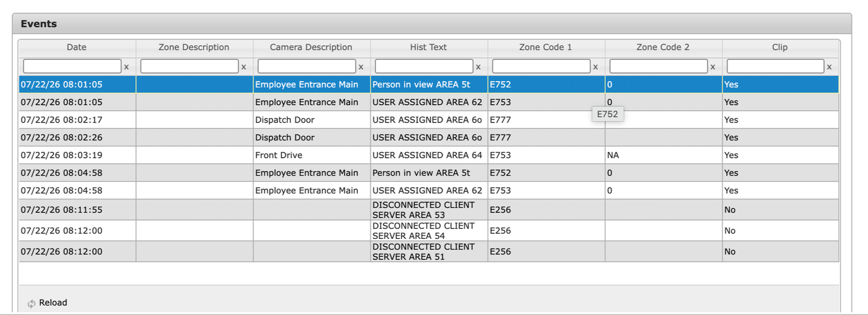
Task: Clear the Camera Description filter x
Action: (361, 67)
